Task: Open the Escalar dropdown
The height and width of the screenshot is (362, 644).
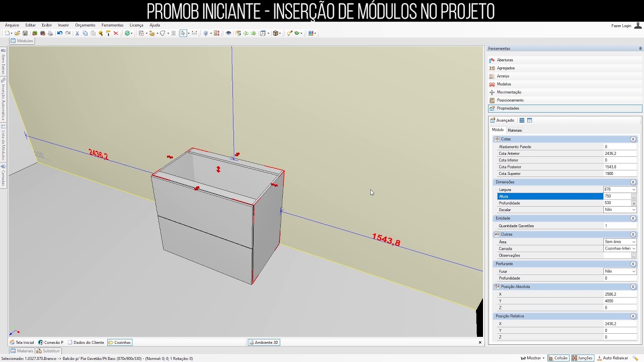Action: [x=633, y=210]
